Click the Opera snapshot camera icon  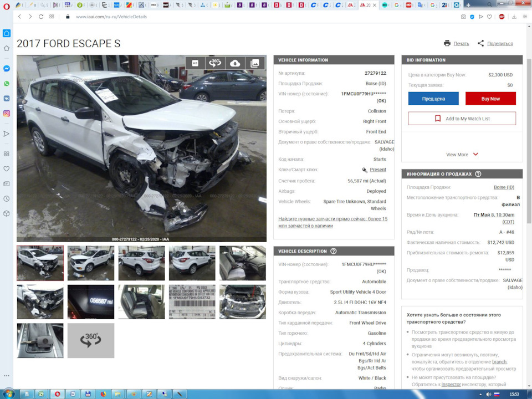[463, 17]
